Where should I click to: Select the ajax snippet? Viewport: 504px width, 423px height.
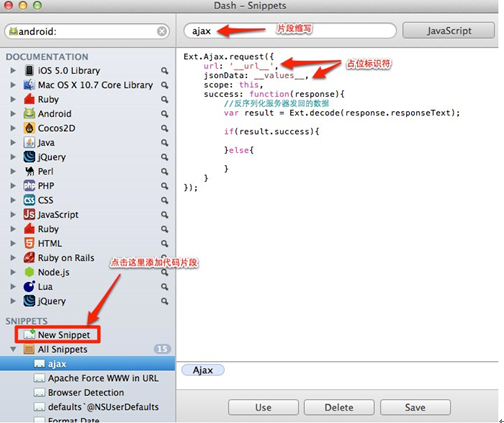(x=87, y=364)
